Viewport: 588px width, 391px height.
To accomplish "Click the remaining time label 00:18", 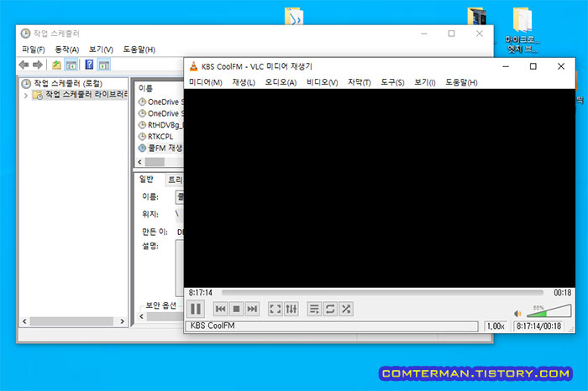I will coord(563,293).
